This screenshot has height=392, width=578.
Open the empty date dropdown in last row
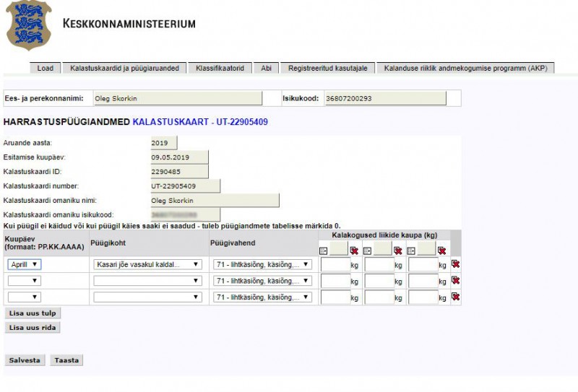point(25,297)
